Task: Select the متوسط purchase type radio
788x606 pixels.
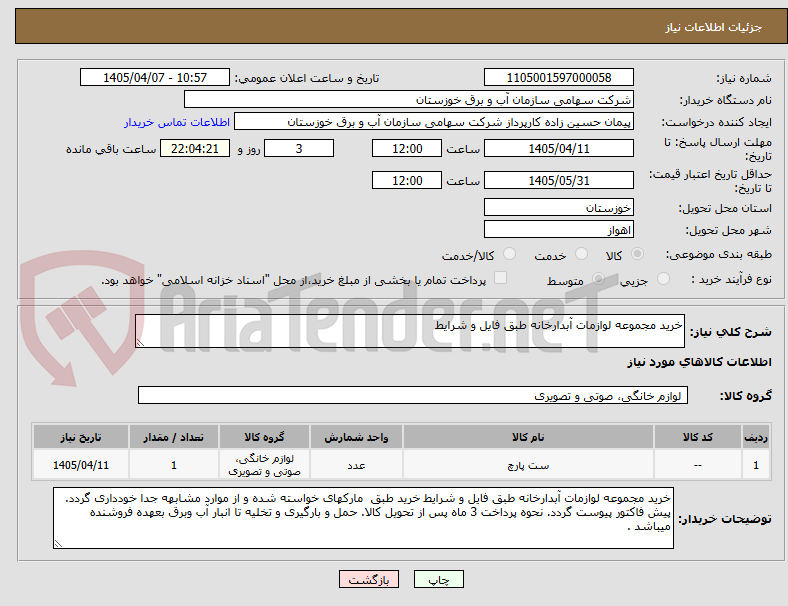Action: (598, 279)
